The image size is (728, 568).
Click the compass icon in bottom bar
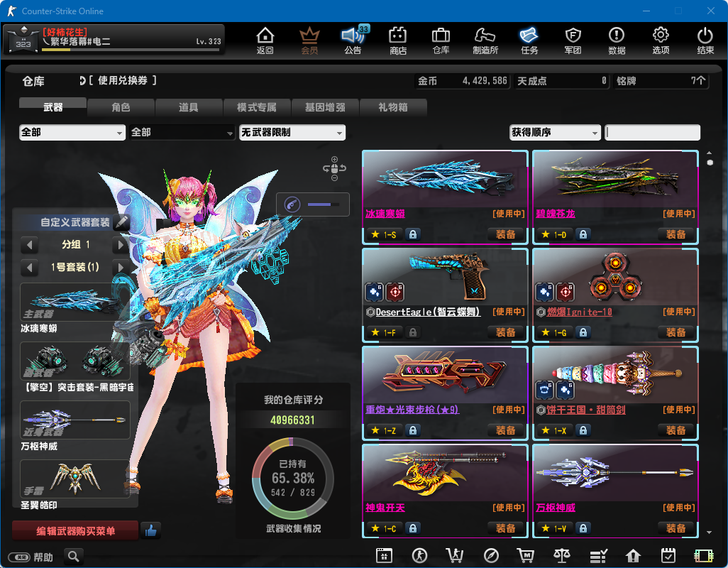coord(491,555)
